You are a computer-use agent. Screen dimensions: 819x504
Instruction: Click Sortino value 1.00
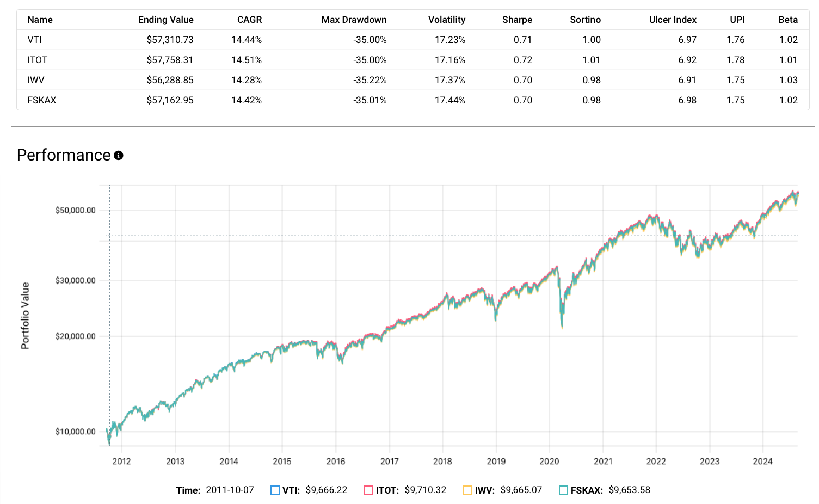pos(592,40)
